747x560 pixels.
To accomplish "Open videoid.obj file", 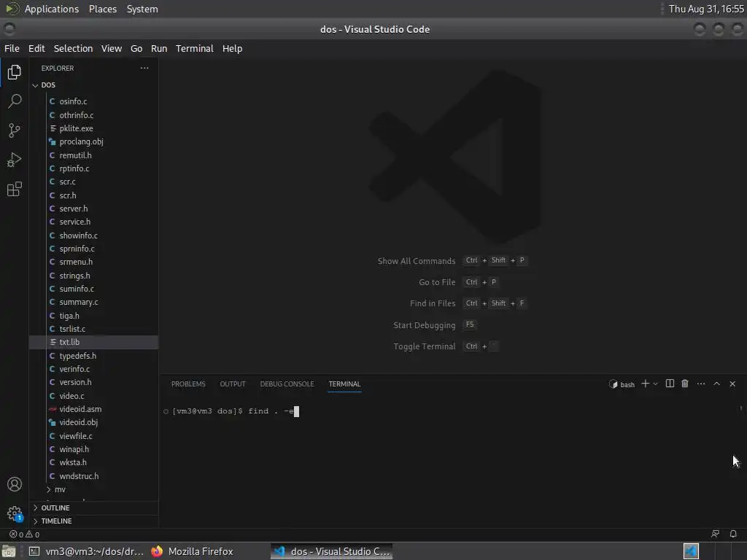I will click(x=93, y=422).
